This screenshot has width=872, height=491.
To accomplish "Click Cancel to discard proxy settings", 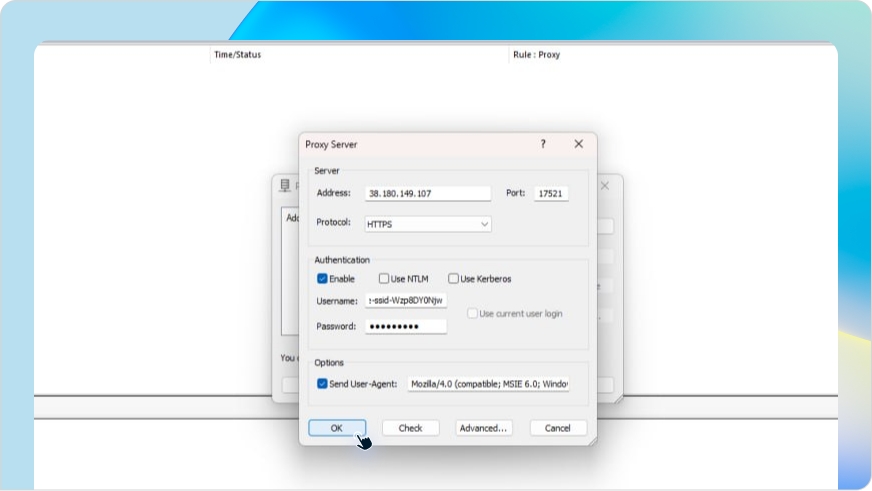I will (557, 428).
